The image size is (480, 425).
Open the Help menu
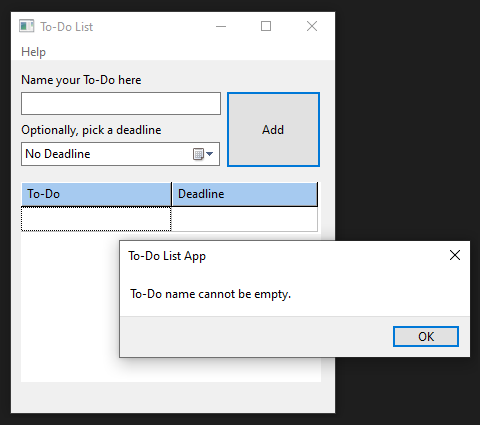pos(33,52)
